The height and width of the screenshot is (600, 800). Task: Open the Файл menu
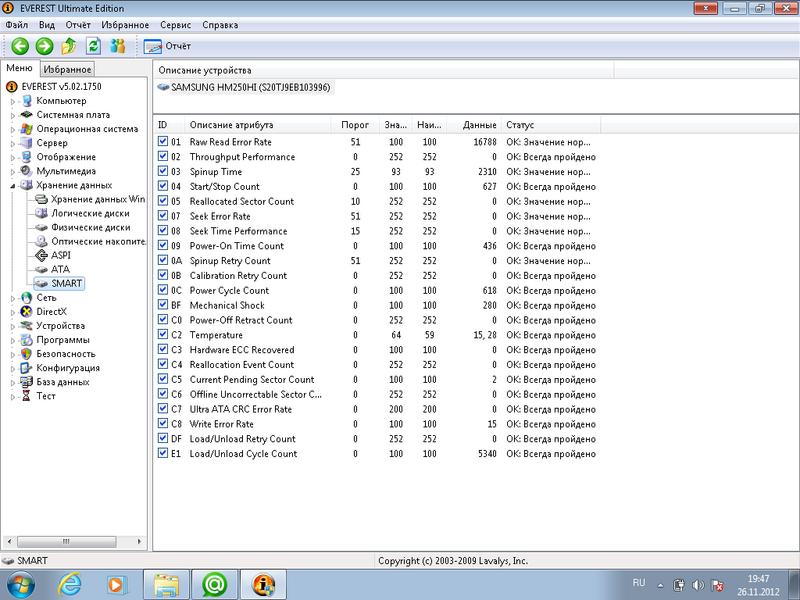click(17, 25)
